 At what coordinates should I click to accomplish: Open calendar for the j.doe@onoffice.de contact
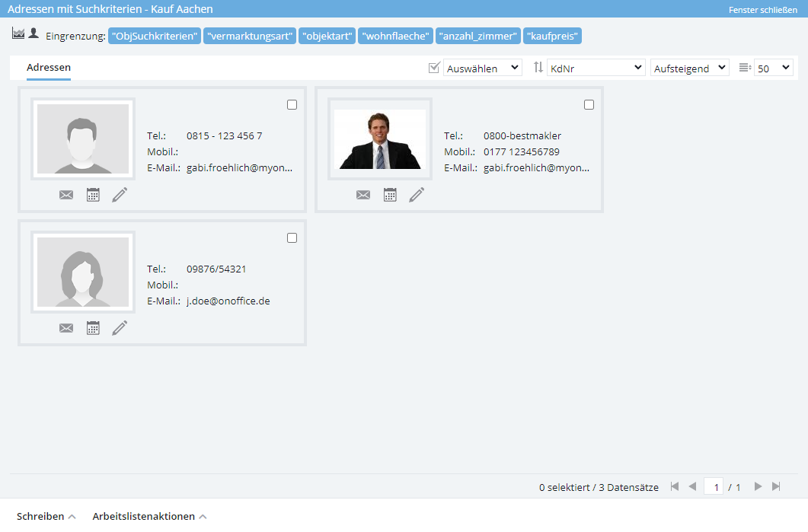(93, 328)
